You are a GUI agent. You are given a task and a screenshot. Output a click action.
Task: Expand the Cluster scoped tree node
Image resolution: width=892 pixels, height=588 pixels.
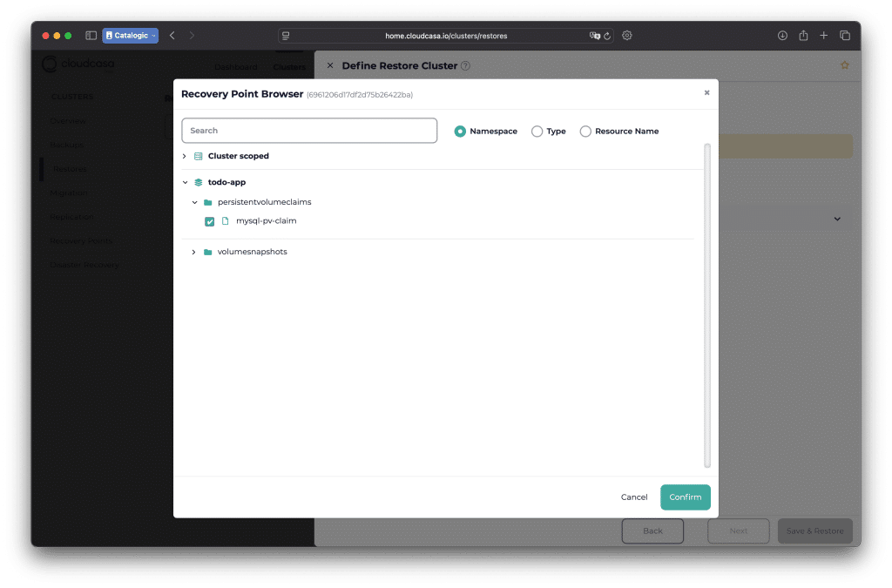pyautogui.click(x=185, y=156)
